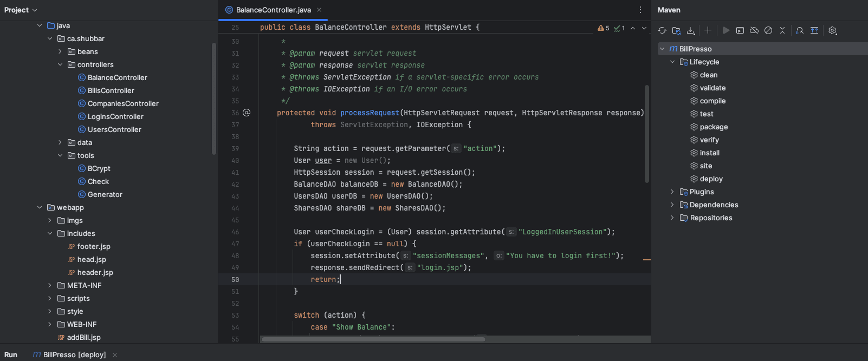Expand the META-INF folder
The width and height of the screenshot is (868, 361).
coord(50,285)
